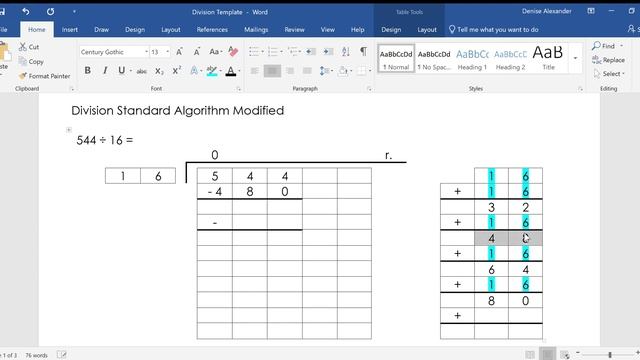Click Tell me what you want to do

tap(493, 29)
